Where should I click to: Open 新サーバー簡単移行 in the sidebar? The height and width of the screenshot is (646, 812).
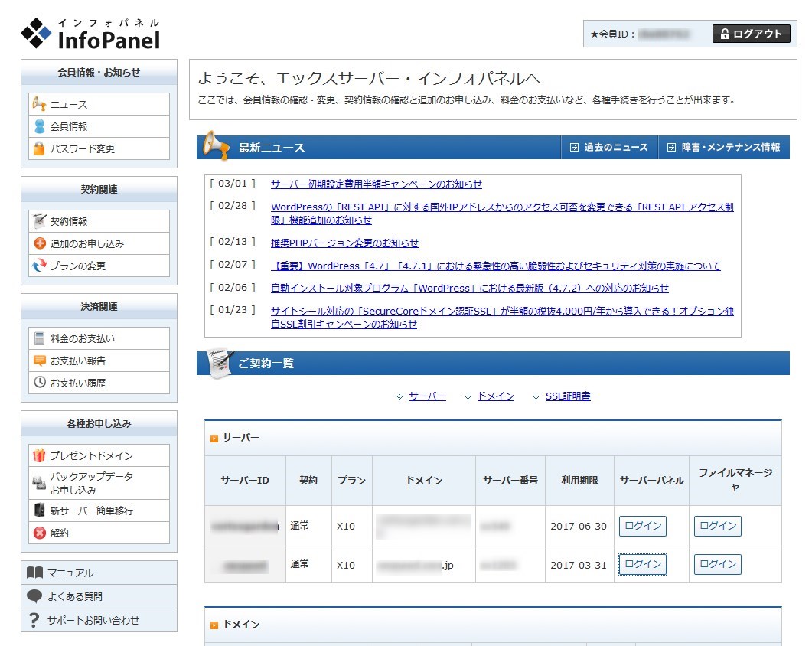coord(99,511)
